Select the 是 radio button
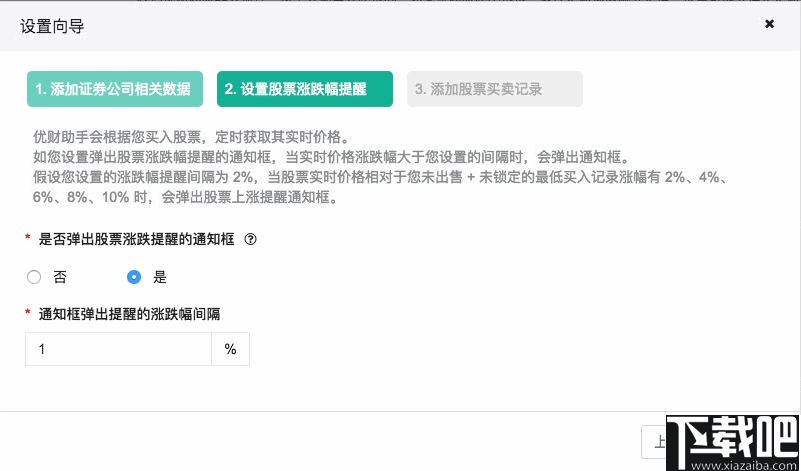 (134, 277)
